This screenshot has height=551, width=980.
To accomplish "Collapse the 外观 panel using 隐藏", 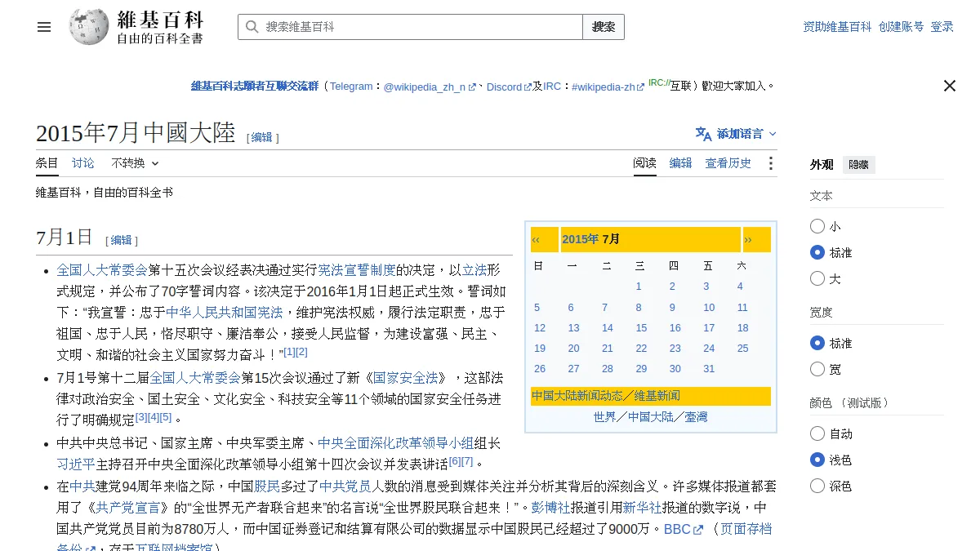I will click(858, 165).
